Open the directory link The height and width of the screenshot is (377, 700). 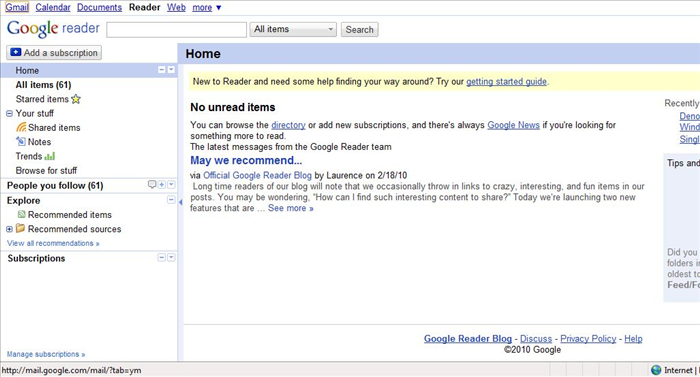pyautogui.click(x=288, y=125)
